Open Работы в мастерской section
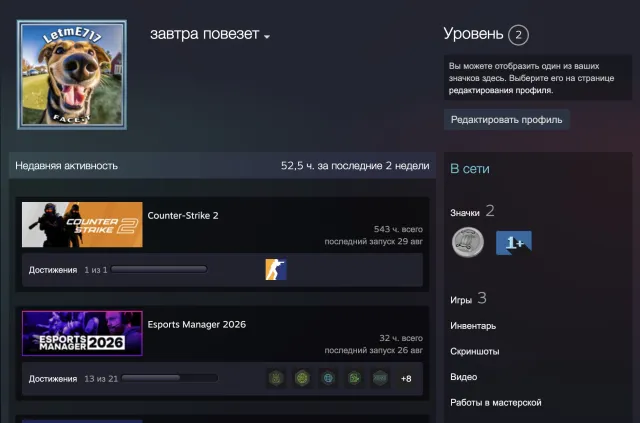640x423 pixels. [x=496, y=403]
